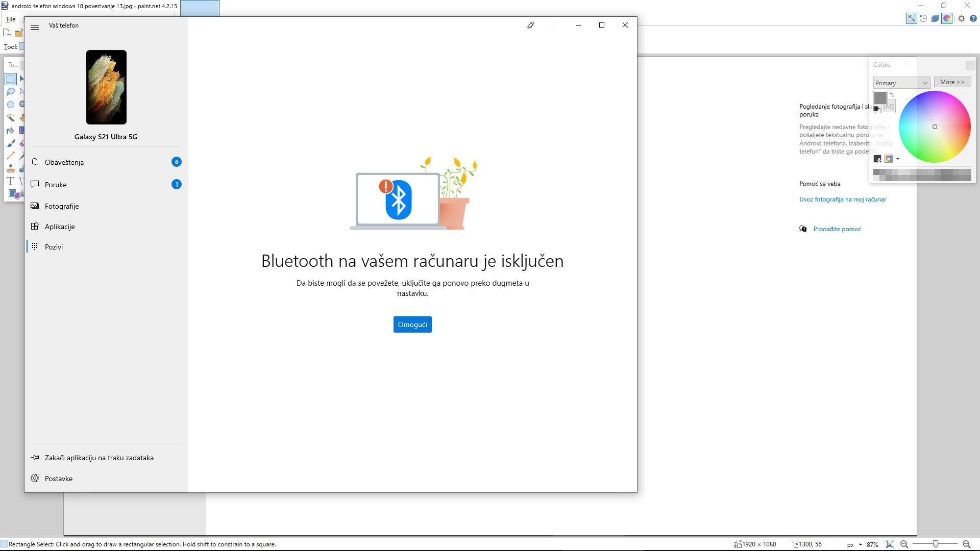980x551 pixels.
Task: Open the History panel in paint.net
Action: [x=924, y=18]
